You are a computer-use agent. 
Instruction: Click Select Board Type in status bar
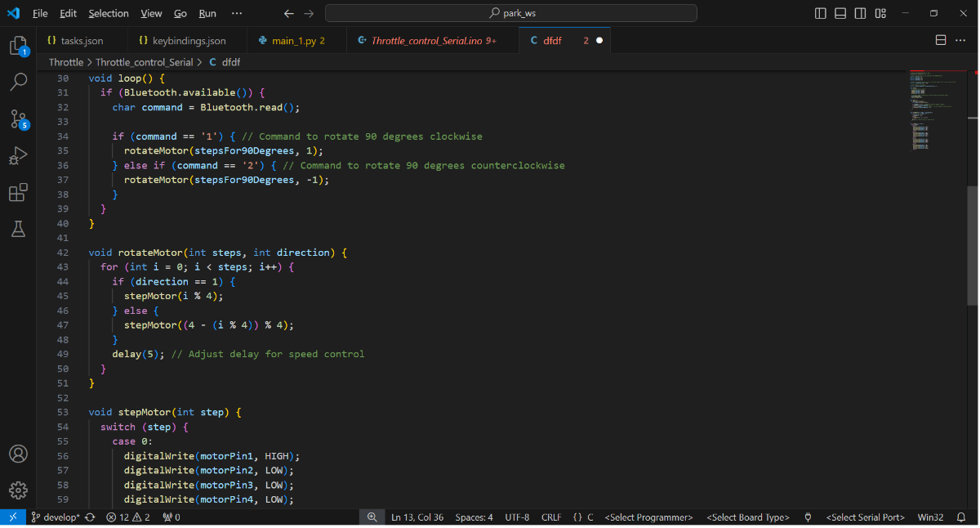748,517
